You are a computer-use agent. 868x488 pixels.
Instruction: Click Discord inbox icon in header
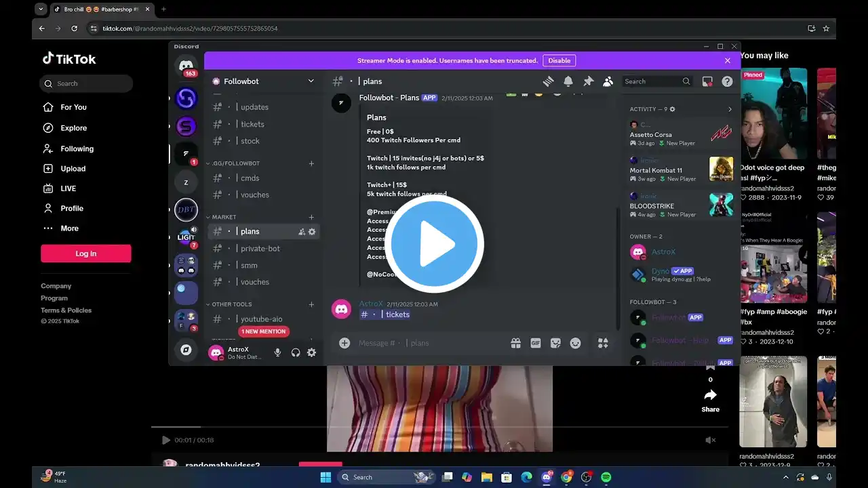coord(707,81)
